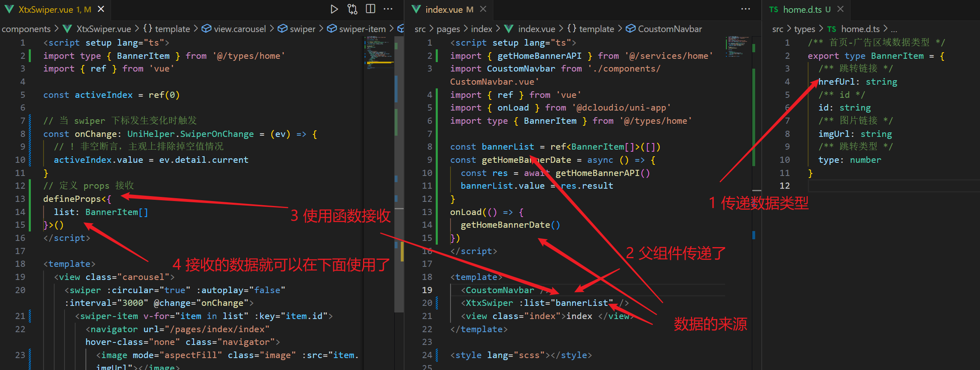980x370 pixels.
Task: Click 'bannerList' declaration on index.vue line 8
Action: [x=508, y=147]
